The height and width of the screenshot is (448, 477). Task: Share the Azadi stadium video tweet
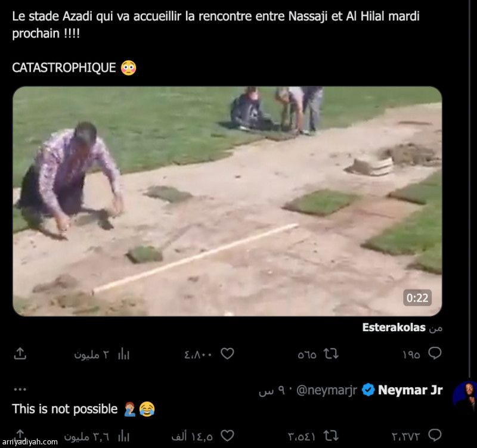tap(20, 354)
